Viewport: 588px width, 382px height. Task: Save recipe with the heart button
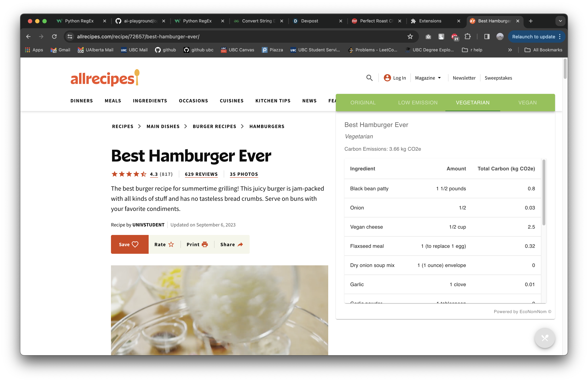(129, 244)
